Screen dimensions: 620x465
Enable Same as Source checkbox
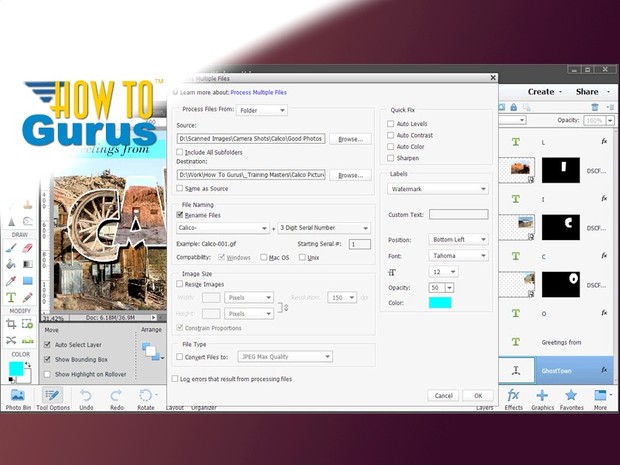[180, 188]
